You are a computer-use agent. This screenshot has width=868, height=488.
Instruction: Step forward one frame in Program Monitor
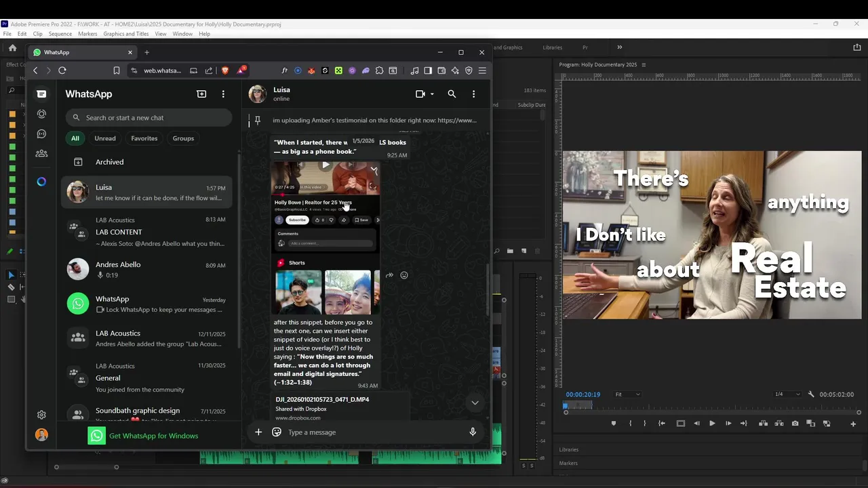coord(728,424)
